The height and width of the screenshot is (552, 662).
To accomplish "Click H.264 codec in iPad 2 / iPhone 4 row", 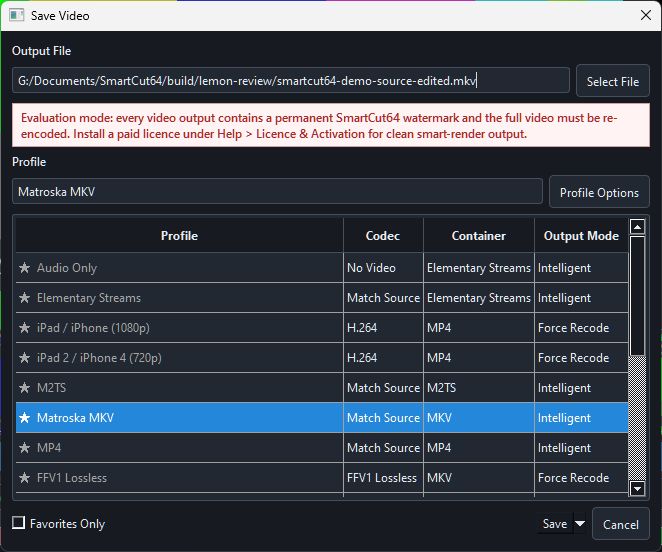I will [x=383, y=358].
